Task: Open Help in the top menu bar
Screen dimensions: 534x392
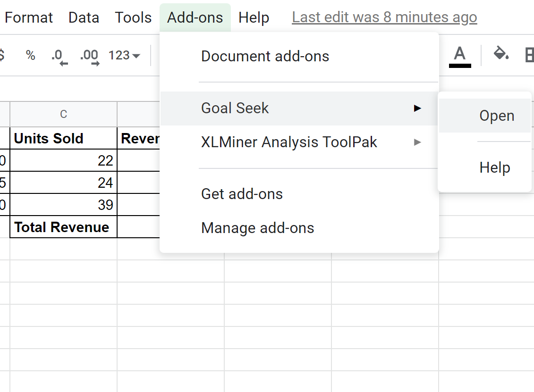Action: point(254,18)
